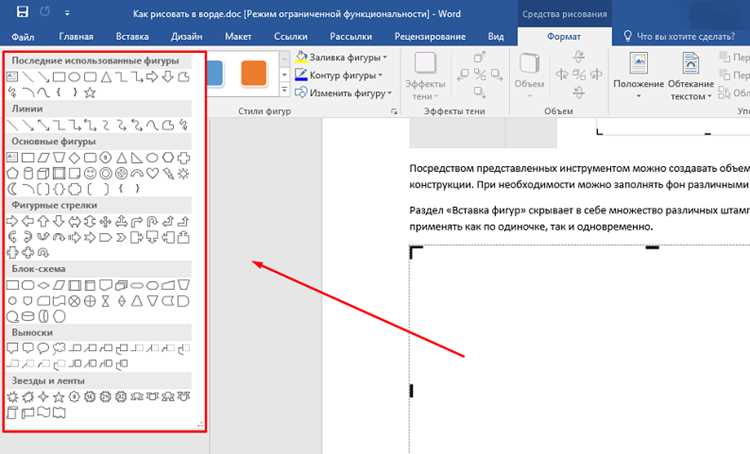Open the Объем dropdown
The height and width of the screenshot is (454, 750).
pyautogui.click(x=529, y=77)
